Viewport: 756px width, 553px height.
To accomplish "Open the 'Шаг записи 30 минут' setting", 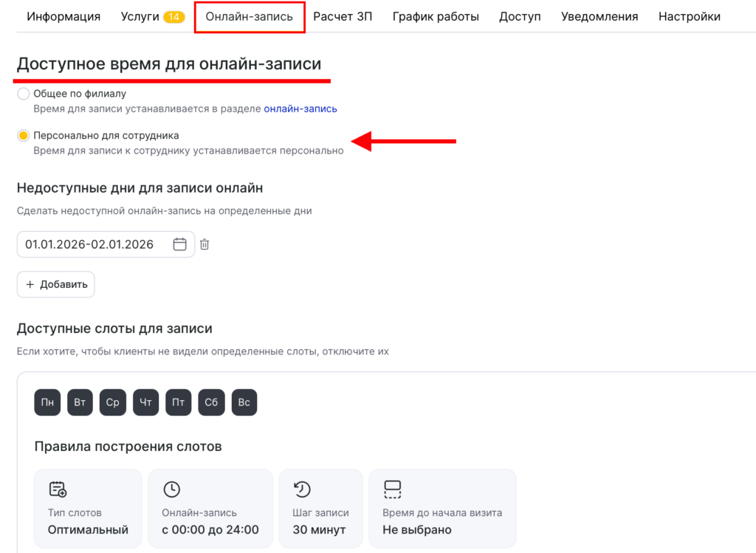I will coord(320,509).
